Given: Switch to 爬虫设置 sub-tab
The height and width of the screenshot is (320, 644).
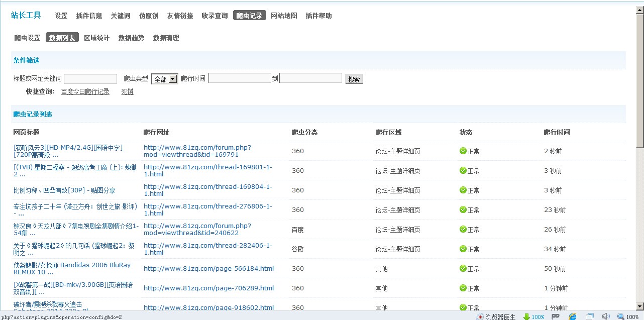Looking at the screenshot, I should click(x=27, y=38).
